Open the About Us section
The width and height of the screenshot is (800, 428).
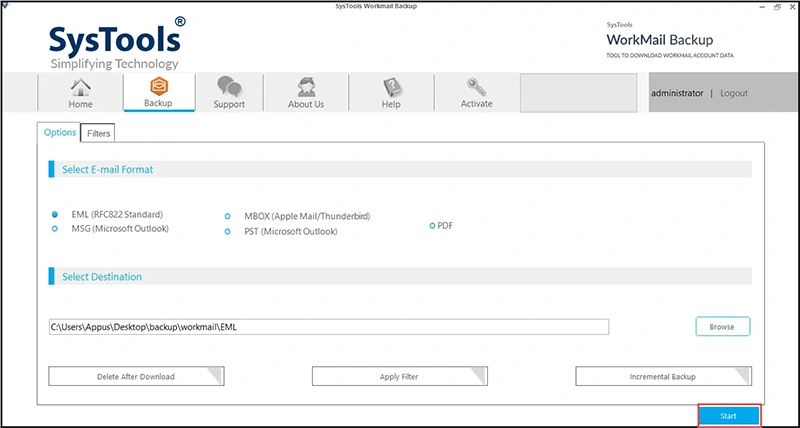pos(306,93)
